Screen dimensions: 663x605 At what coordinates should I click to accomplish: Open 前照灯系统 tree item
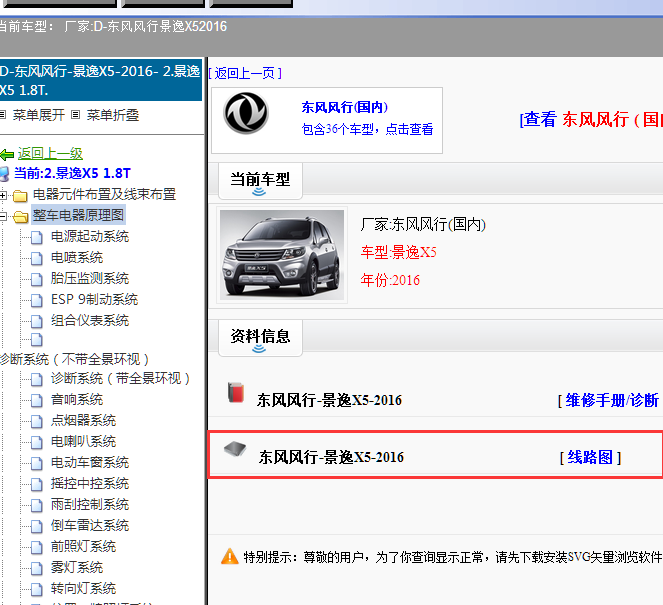click(83, 546)
